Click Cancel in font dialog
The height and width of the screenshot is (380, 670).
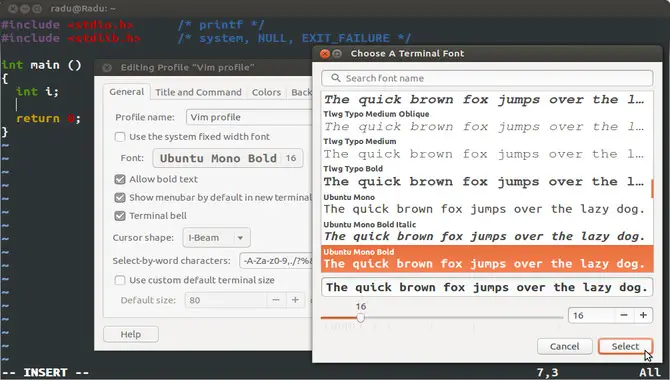pos(564,346)
